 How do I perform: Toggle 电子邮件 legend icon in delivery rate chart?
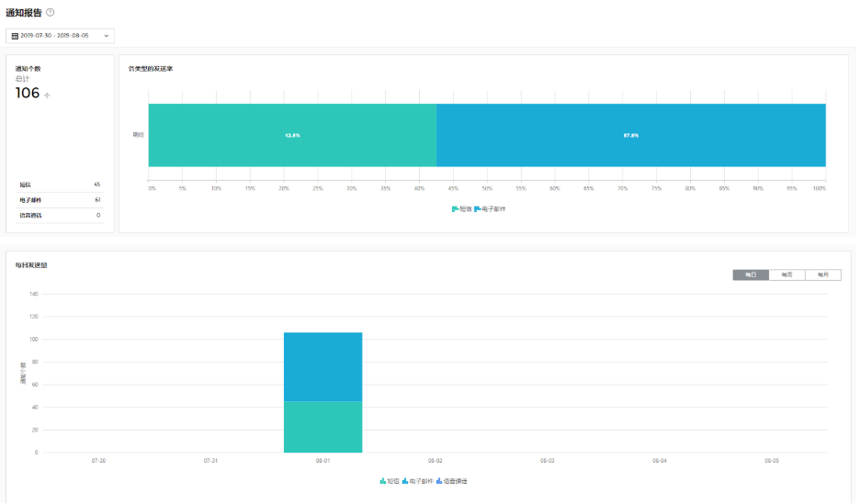[478, 209]
